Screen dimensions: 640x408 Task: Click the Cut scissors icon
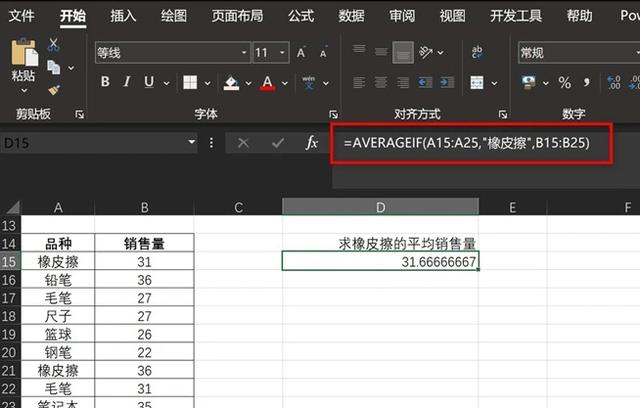coord(52,46)
